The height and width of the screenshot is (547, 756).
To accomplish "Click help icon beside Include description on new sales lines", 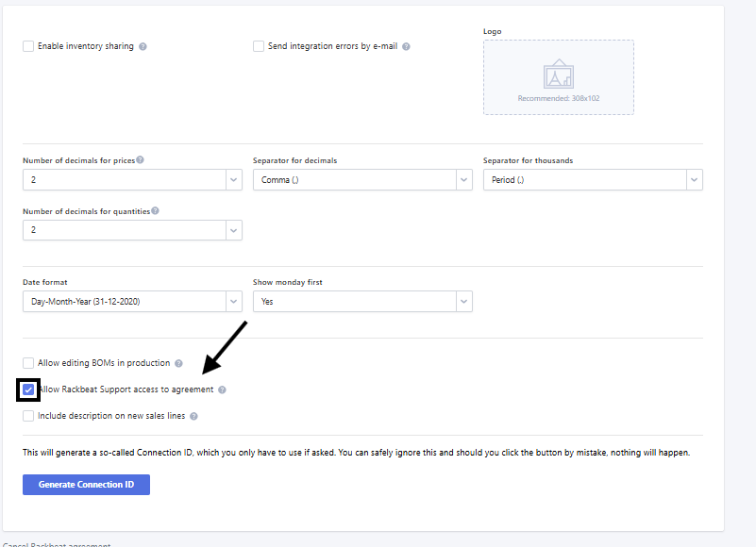I will (193, 416).
